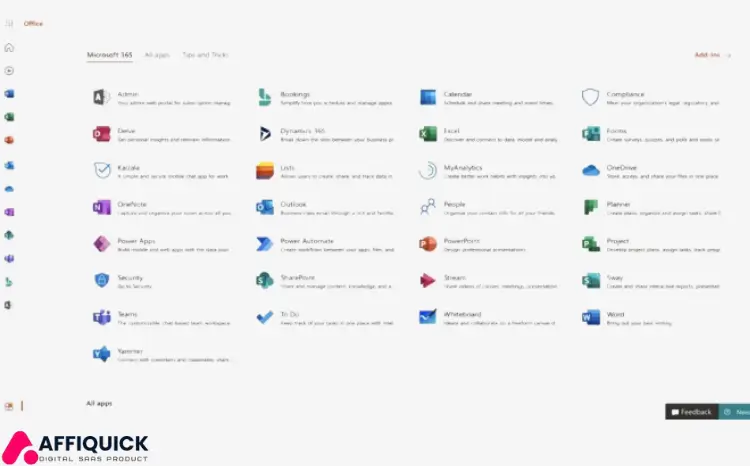Open the To Do checkmark icon
Screen dimensions: 750x466
pyautogui.click(x=265, y=317)
